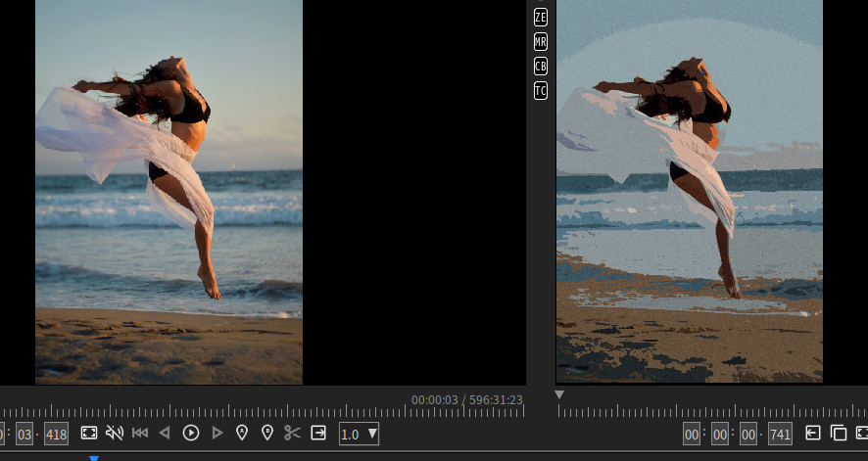Screen dimensions: 868x461
Task: Toggle fullscreen on the left preview toolbar
Action: [x=89, y=433]
